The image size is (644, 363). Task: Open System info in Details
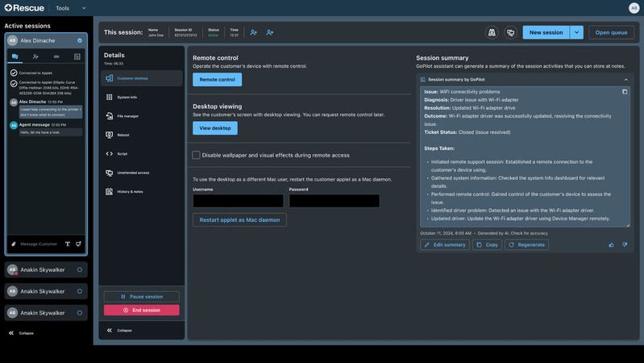pos(141,97)
